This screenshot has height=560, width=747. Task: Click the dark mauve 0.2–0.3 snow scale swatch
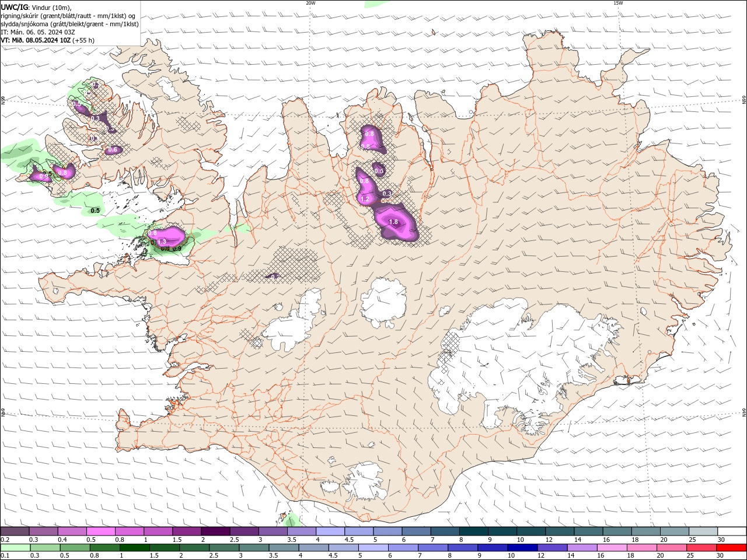coord(15,531)
